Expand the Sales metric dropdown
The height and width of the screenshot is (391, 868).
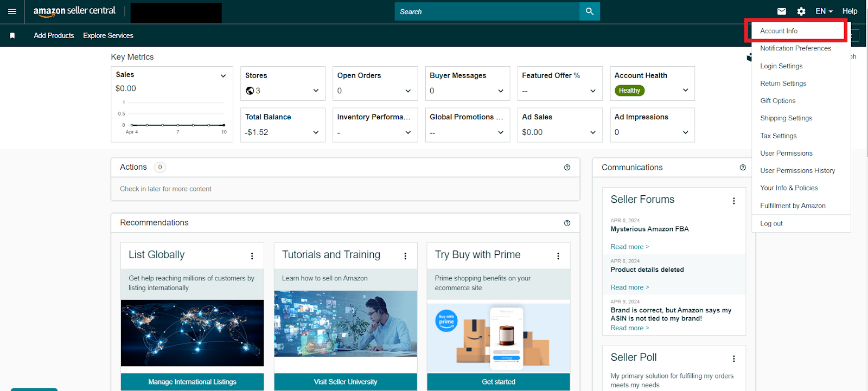tap(223, 76)
